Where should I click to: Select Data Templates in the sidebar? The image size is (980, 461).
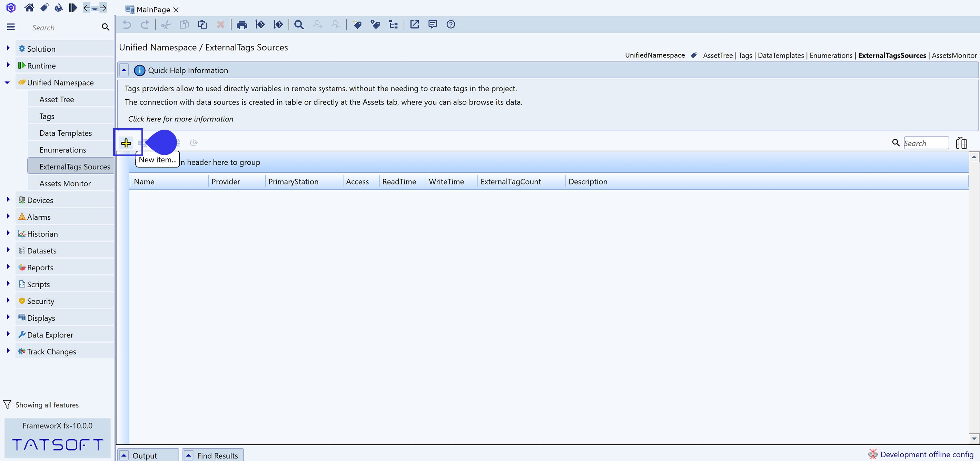click(66, 133)
